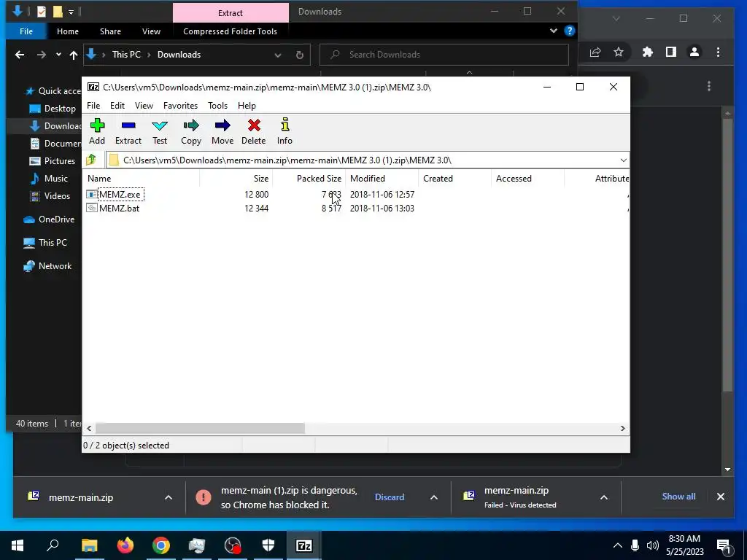Click Discard for blocked memz-main (1).zip
The width and height of the screenshot is (747, 560).
pyautogui.click(x=390, y=497)
